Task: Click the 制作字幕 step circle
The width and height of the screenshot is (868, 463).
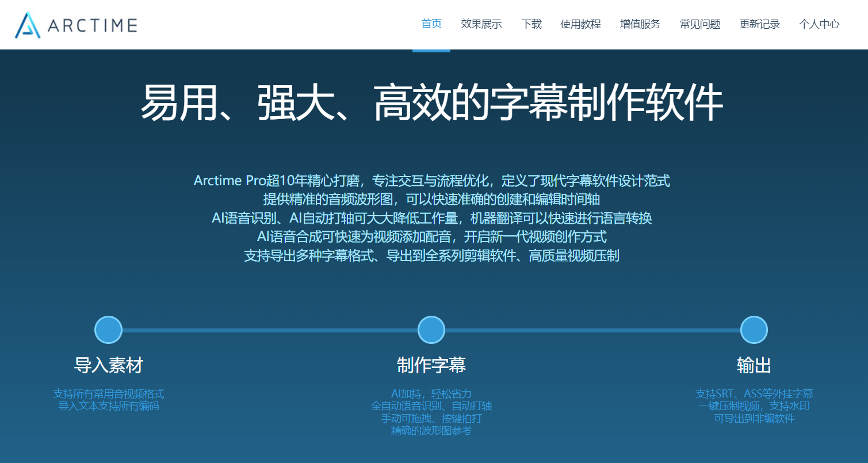Action: (431, 330)
